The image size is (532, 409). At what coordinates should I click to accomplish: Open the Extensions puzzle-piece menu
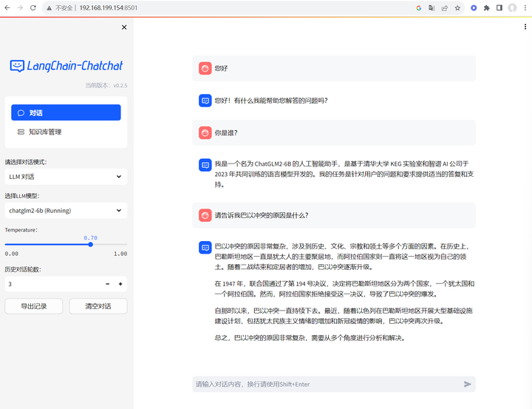(x=486, y=8)
